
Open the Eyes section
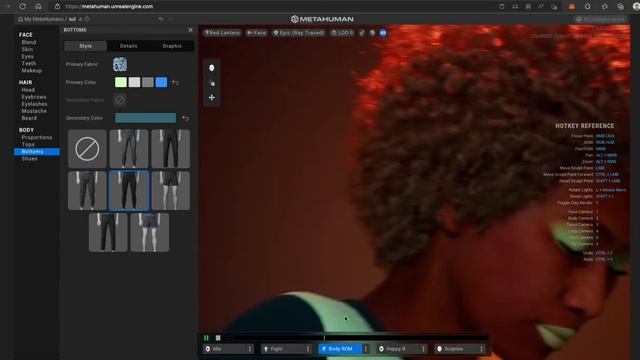(27, 56)
